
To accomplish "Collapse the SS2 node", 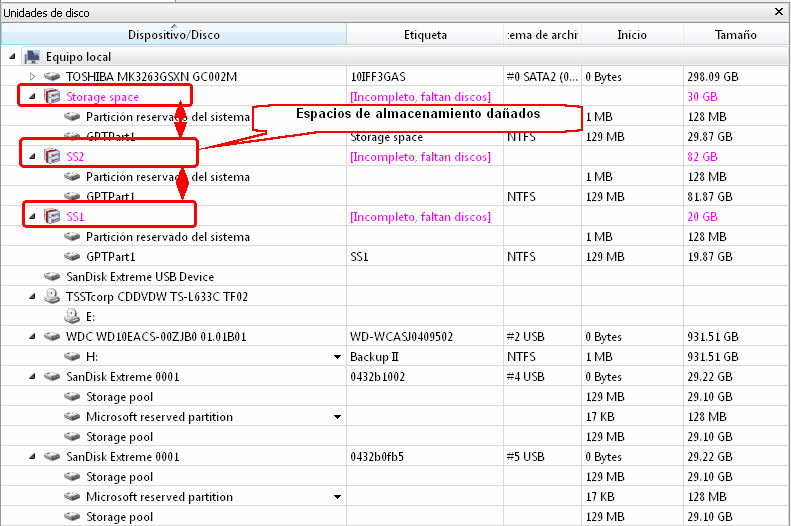I will coord(32,156).
